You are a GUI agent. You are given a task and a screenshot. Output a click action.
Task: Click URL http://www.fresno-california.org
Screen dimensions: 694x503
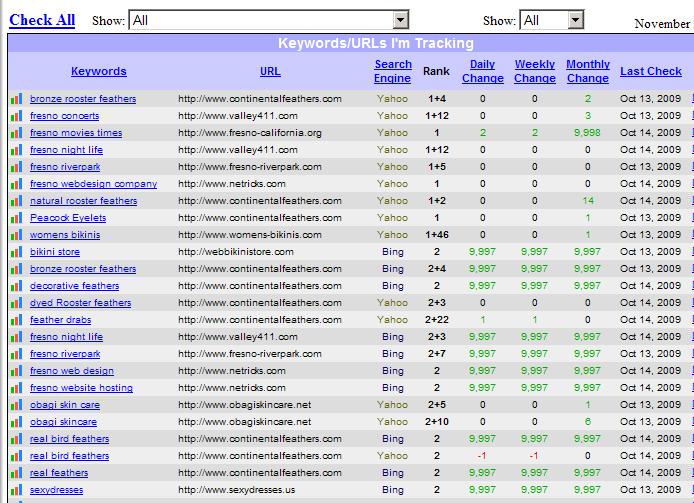pyautogui.click(x=250, y=133)
